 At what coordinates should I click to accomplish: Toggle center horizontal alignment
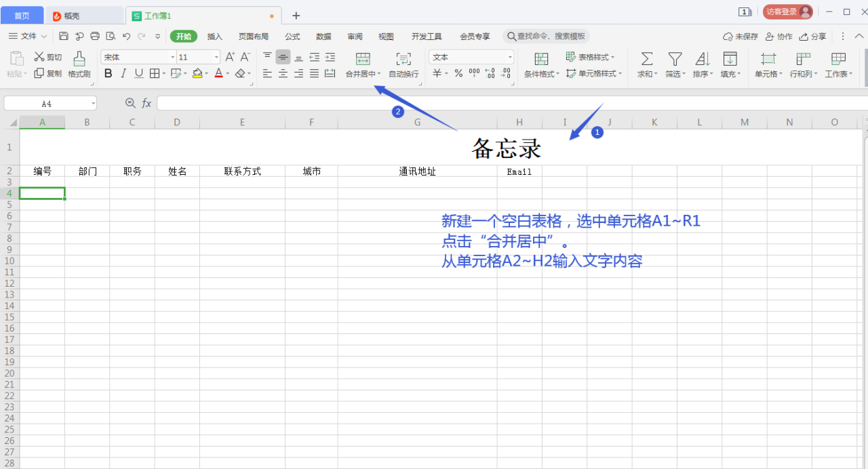coord(283,73)
